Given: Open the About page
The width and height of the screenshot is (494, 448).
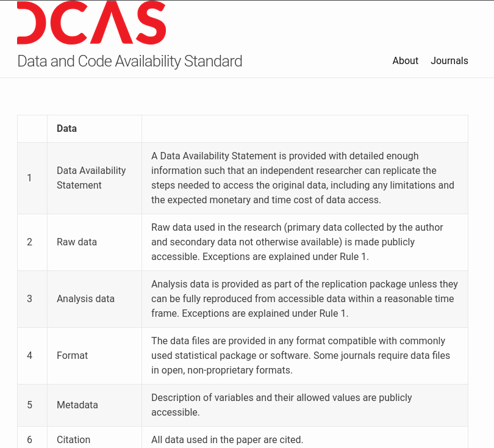Looking at the screenshot, I should pos(405,60).
